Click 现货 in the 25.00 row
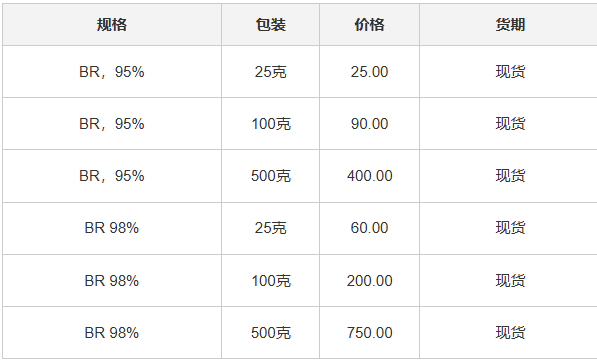 coord(510,72)
